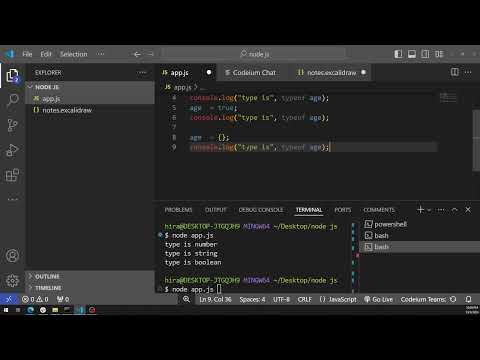Open notifications bell

pyautogui.click(x=468, y=299)
